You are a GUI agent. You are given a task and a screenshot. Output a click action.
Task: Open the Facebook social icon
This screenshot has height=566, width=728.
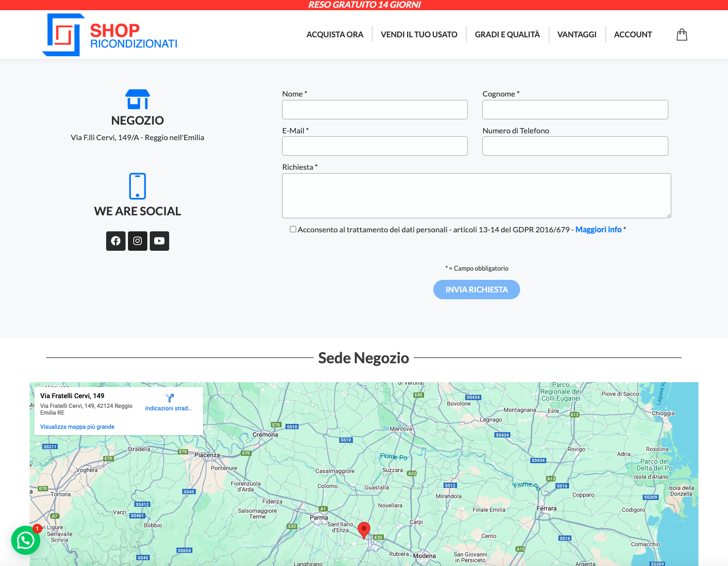pyautogui.click(x=115, y=241)
